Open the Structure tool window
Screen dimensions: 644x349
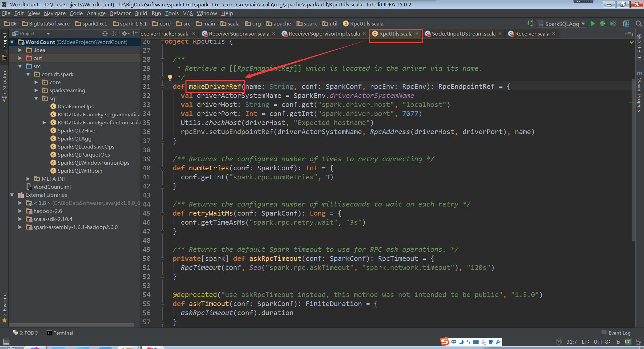tap(4, 85)
